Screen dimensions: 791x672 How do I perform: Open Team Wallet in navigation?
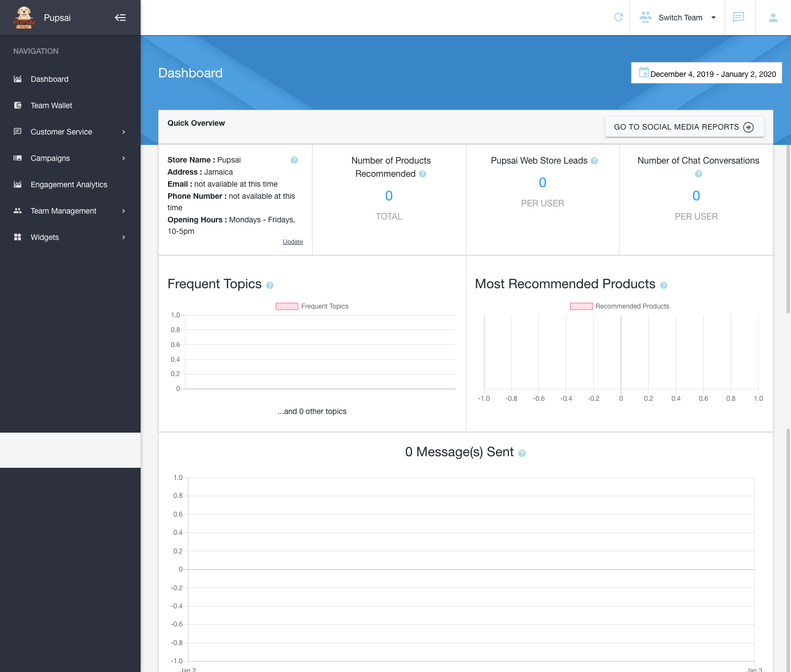click(x=51, y=105)
